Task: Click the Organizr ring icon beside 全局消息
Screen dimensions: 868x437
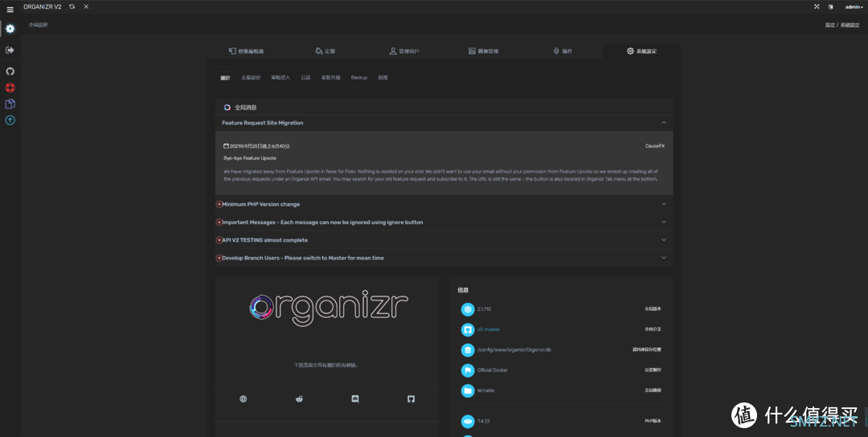Action: [227, 108]
